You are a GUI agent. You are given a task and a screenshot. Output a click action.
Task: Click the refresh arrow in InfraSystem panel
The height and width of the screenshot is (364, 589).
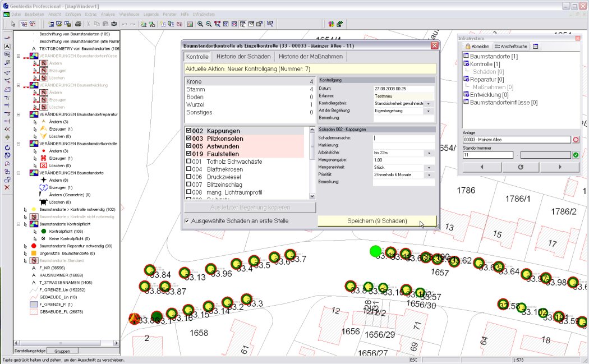pyautogui.click(x=520, y=167)
